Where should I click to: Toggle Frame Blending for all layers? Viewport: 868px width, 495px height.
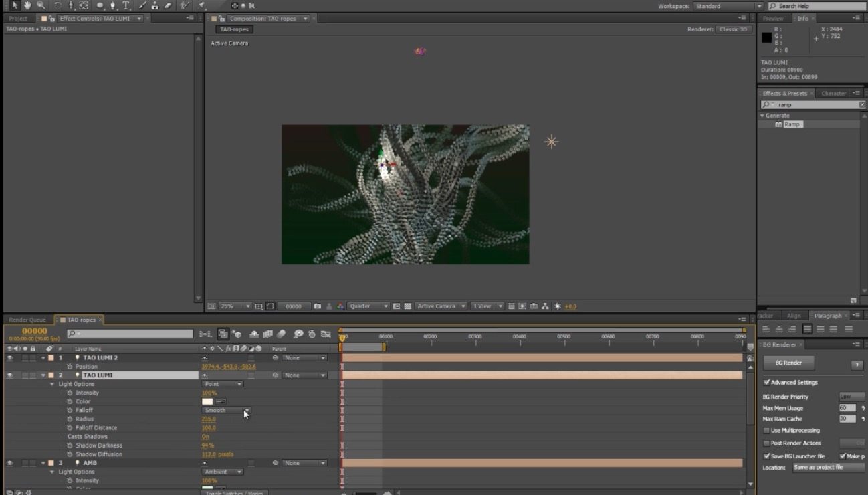268,334
